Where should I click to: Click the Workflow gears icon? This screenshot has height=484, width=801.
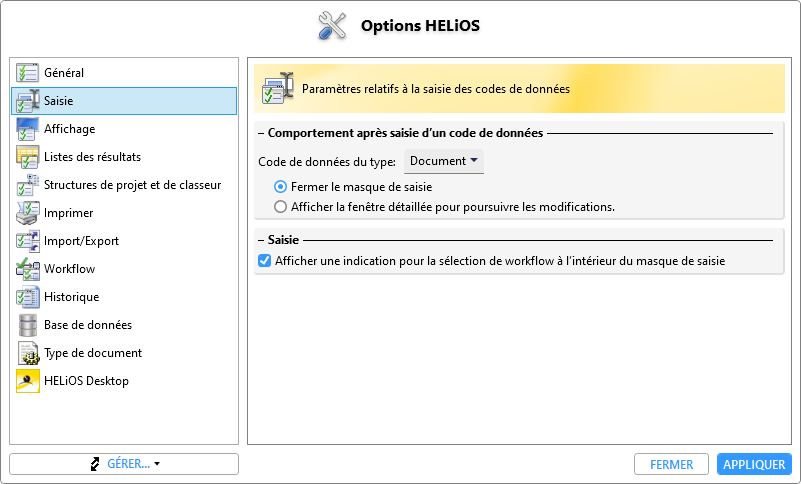[x=27, y=269]
